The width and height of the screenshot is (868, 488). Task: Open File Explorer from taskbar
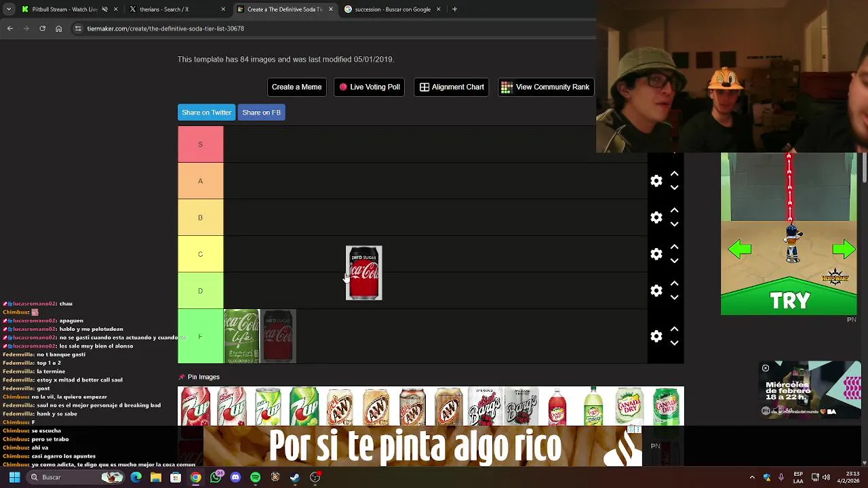click(156, 477)
